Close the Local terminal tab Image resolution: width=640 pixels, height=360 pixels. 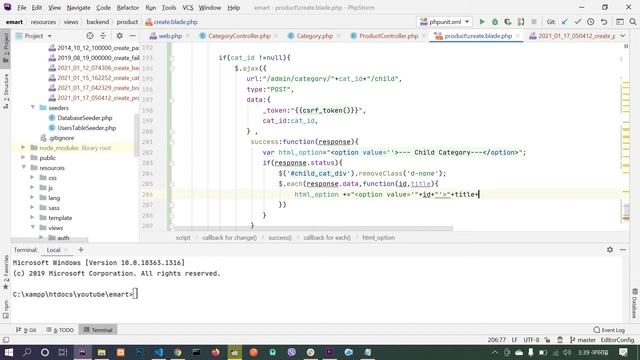(67, 250)
